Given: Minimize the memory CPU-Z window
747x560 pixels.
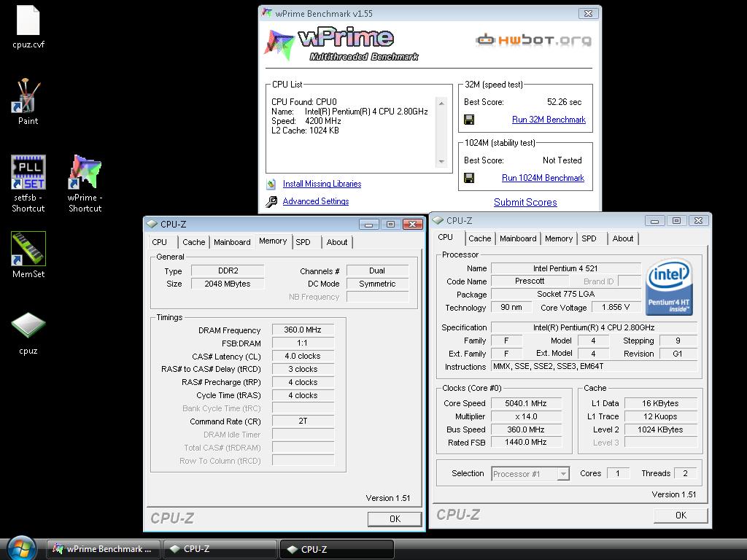Looking at the screenshot, I should pos(368,225).
